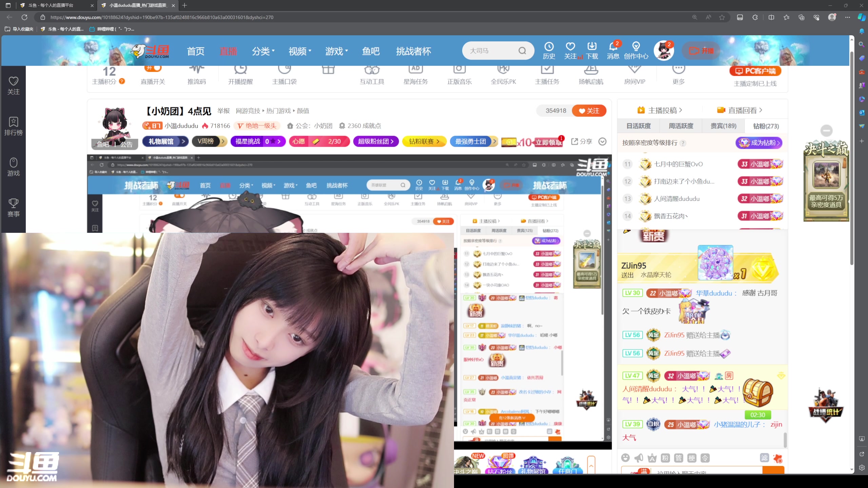Click the 梗 meme icon in chat toolbar

[692, 458]
